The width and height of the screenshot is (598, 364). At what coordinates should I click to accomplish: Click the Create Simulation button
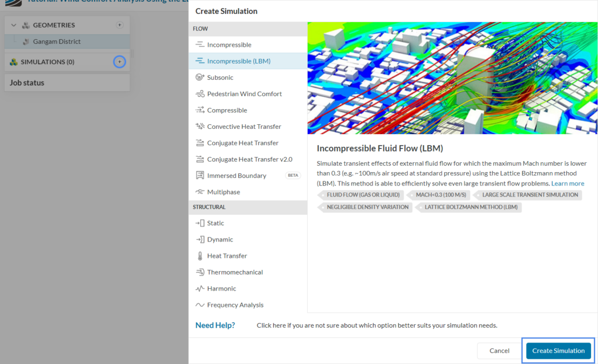(558, 351)
